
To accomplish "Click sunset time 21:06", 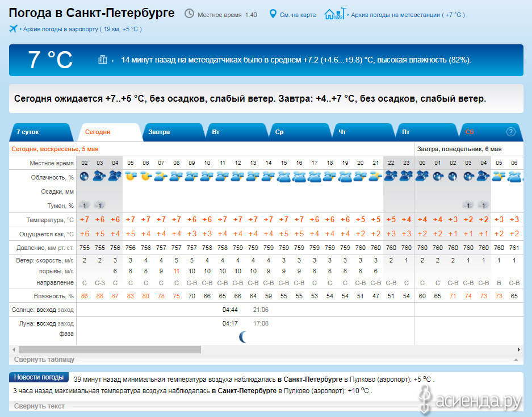I will click(x=261, y=310).
